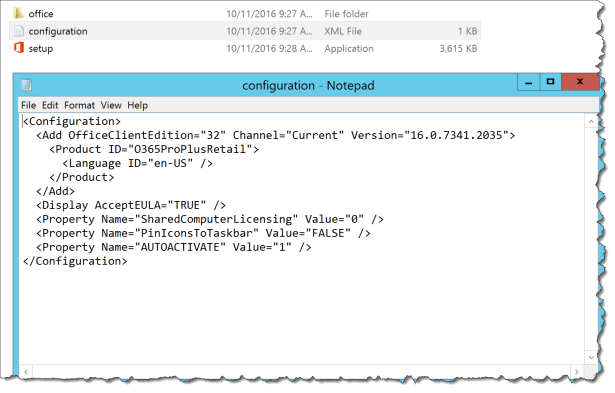
Task: Select the 'configuration' file name
Action: (x=58, y=31)
